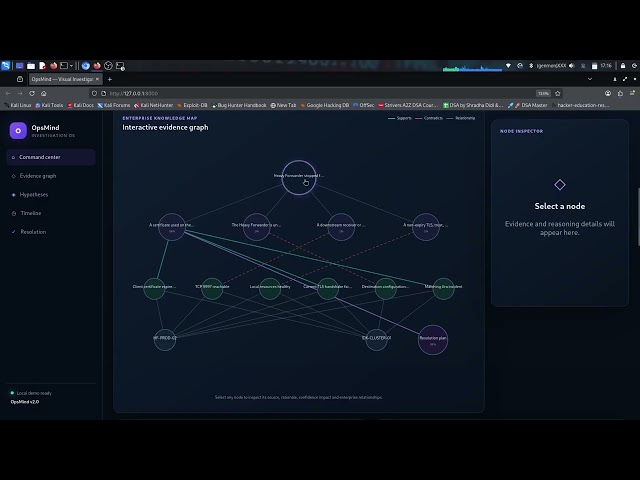
Task: Select the Client certificate evidence node
Action: tap(154, 289)
